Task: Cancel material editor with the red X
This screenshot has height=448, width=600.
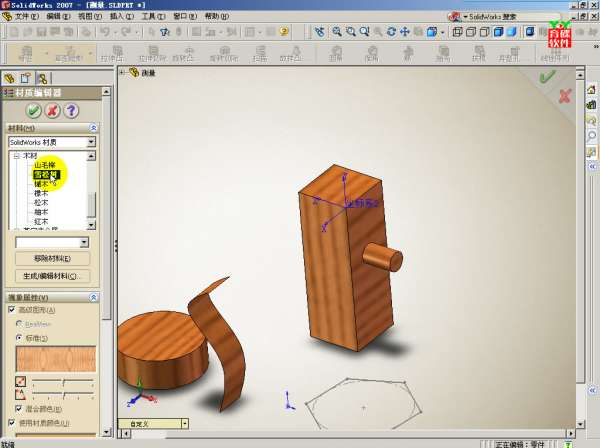Action: (52, 110)
